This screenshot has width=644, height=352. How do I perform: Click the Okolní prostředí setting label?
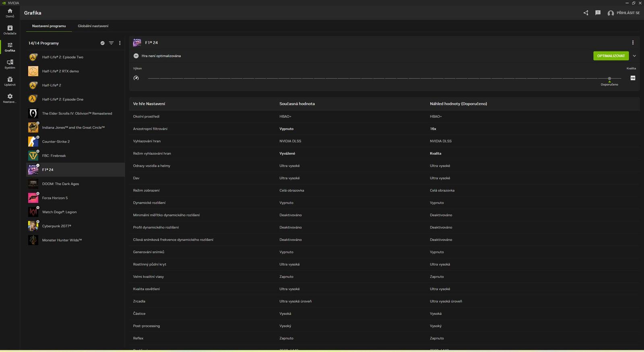[146, 116]
